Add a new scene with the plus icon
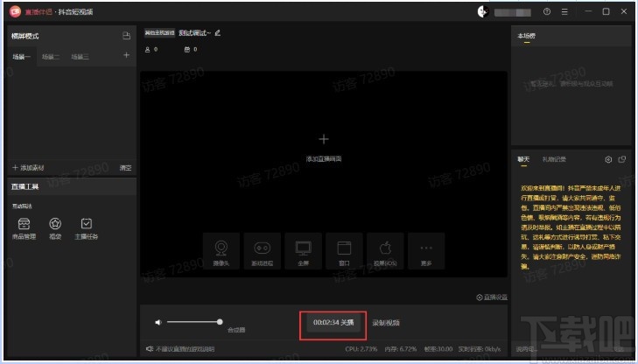Image resolution: width=638 pixels, height=364 pixels. (127, 55)
